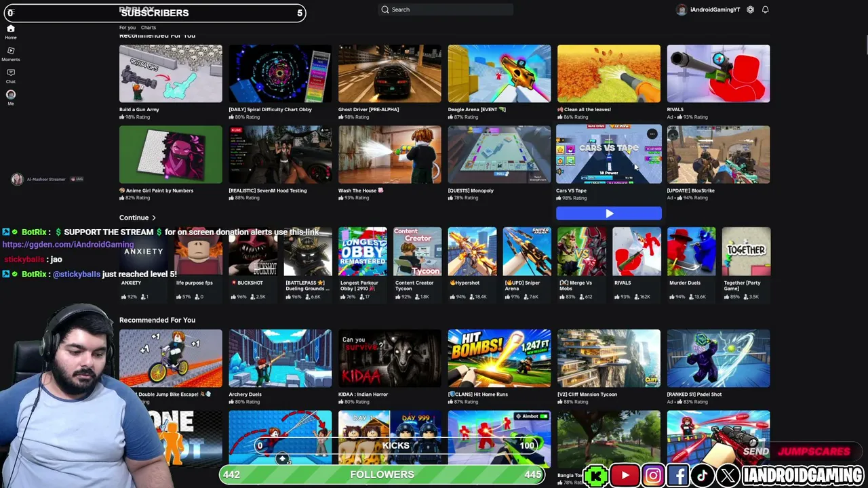Click the Cars VS Tape title text
Screen dimensions: 868x488
click(571, 190)
